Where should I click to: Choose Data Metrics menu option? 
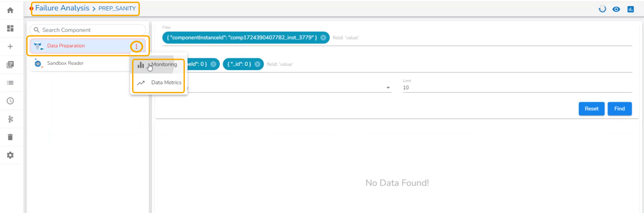(166, 83)
